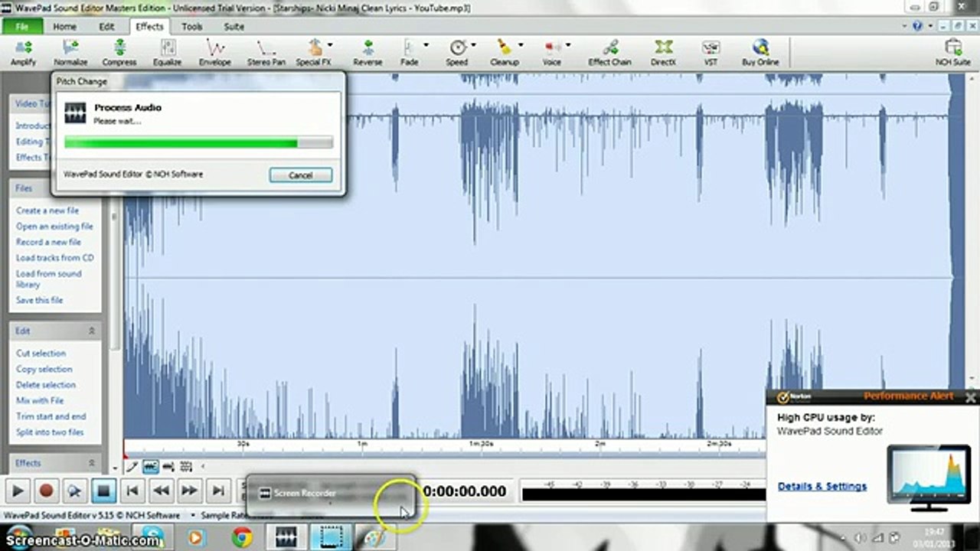Expand the Speed dropdown arrow
Viewport: 980px width, 551px height.
[x=474, y=45]
